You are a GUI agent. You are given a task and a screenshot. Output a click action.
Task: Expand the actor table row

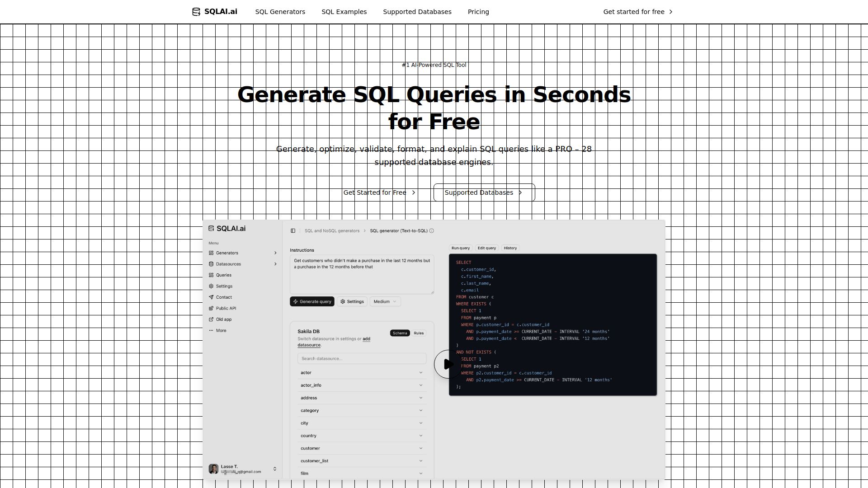pos(362,373)
